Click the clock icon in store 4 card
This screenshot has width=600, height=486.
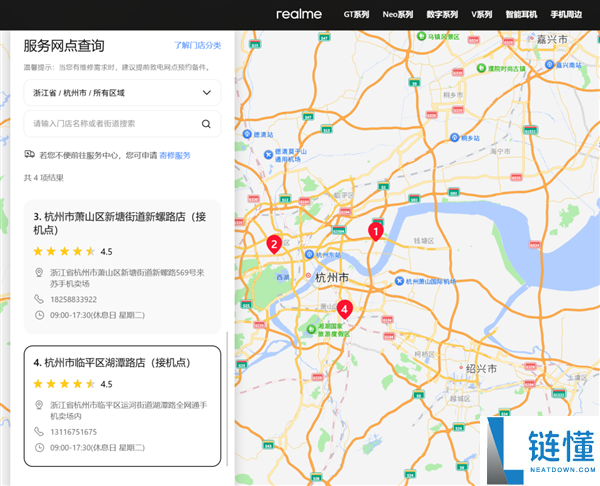(x=39, y=447)
